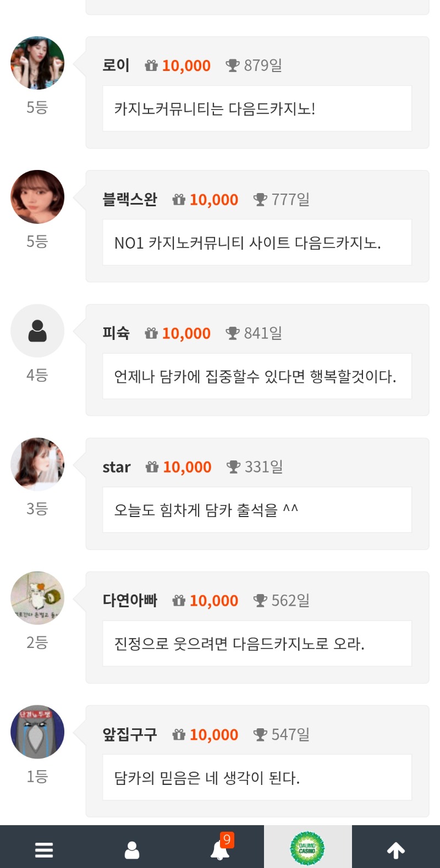Select the username 다연아빠
The height and width of the screenshot is (868, 440).
[130, 600]
